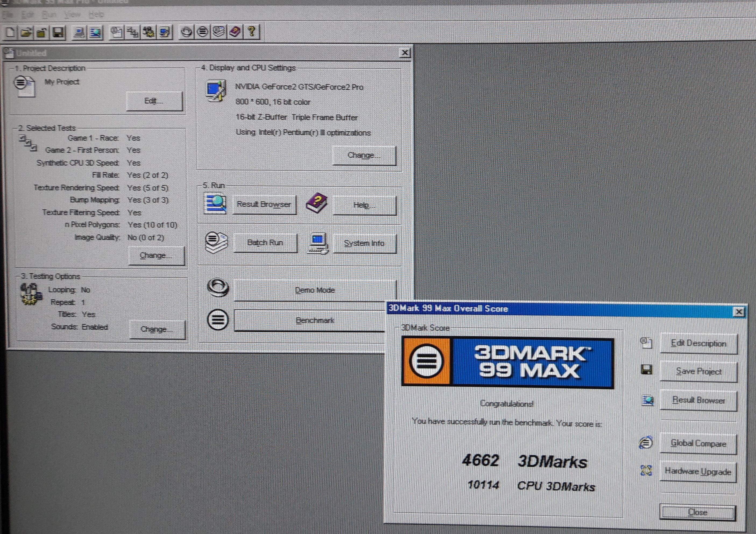Click the Display Settings monitor toolbar icon
The image size is (756, 534).
click(x=165, y=32)
